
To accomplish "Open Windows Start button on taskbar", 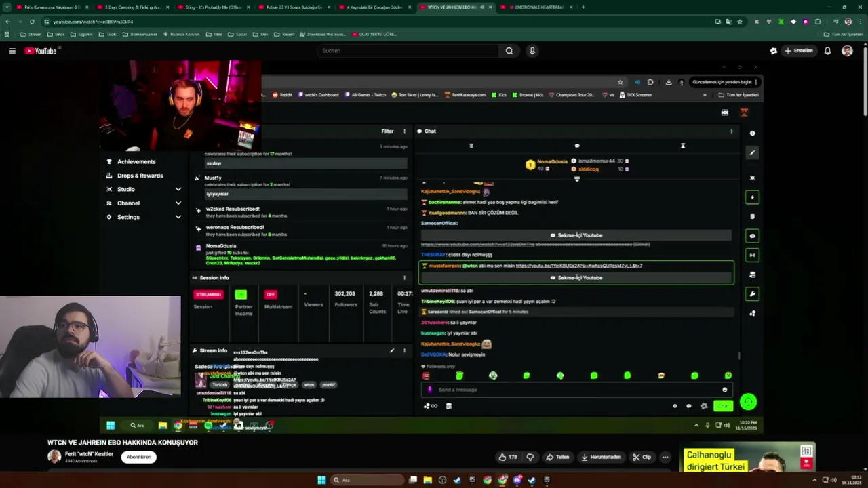I will pos(321,480).
